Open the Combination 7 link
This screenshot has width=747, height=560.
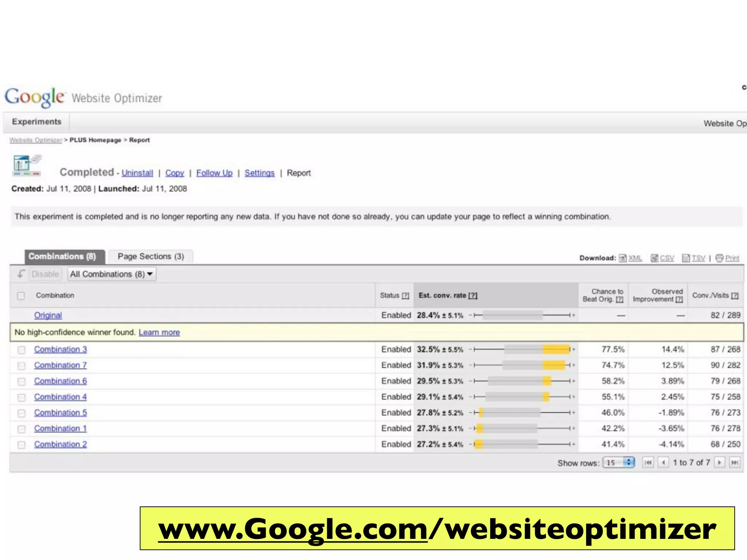(x=61, y=365)
